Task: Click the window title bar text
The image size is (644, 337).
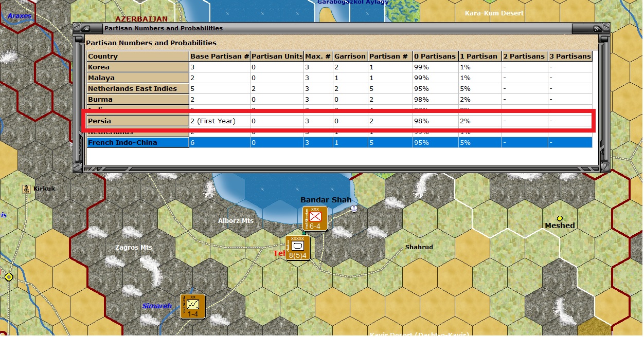Action: point(164,28)
